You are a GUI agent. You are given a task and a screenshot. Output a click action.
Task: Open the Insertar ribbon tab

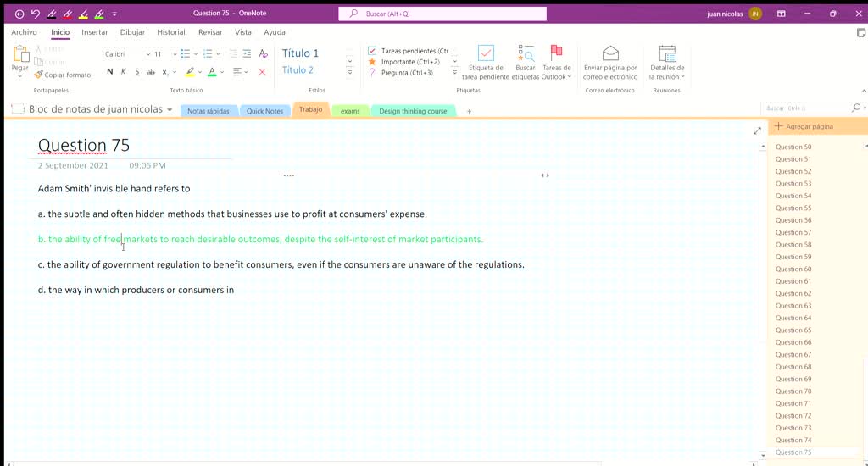[x=94, y=32]
